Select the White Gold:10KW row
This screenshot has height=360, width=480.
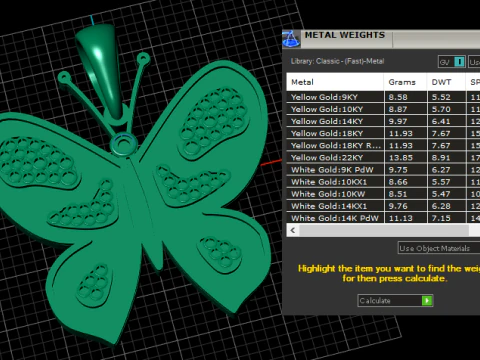coord(383,194)
